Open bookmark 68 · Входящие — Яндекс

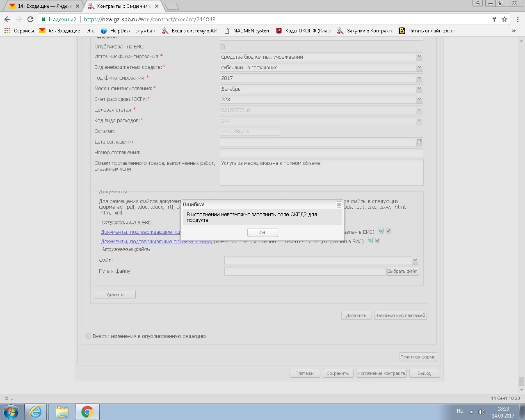(x=67, y=31)
